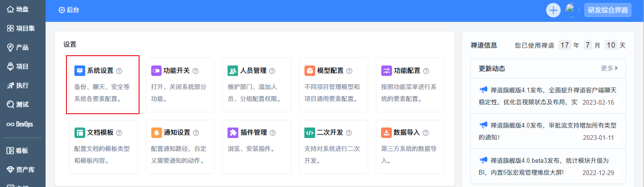Click the plus create button in header

click(x=553, y=10)
